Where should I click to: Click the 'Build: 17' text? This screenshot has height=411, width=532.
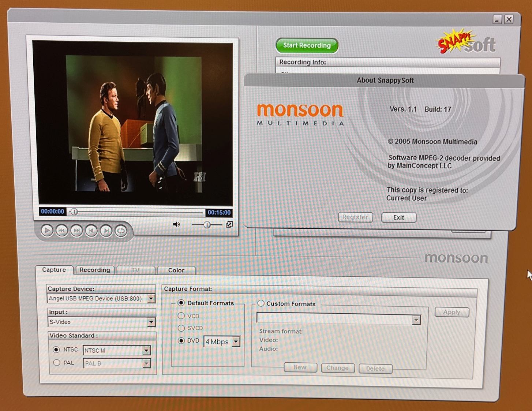pos(438,109)
